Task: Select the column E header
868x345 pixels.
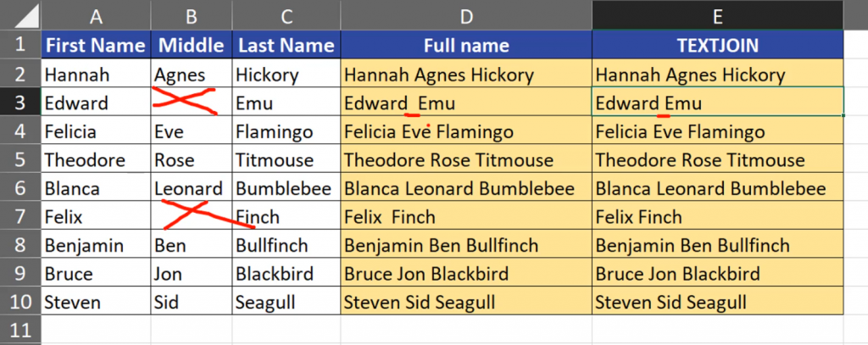Action: coord(717,15)
